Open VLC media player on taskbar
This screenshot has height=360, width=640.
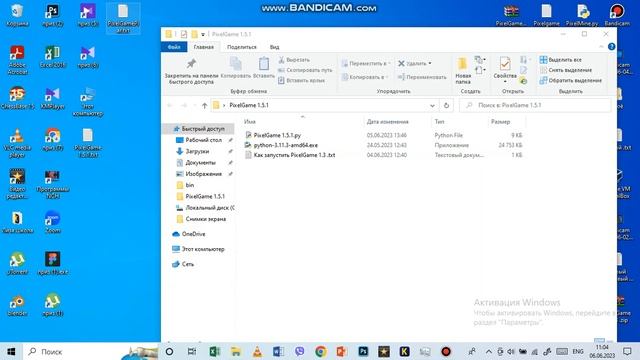click(x=257, y=351)
